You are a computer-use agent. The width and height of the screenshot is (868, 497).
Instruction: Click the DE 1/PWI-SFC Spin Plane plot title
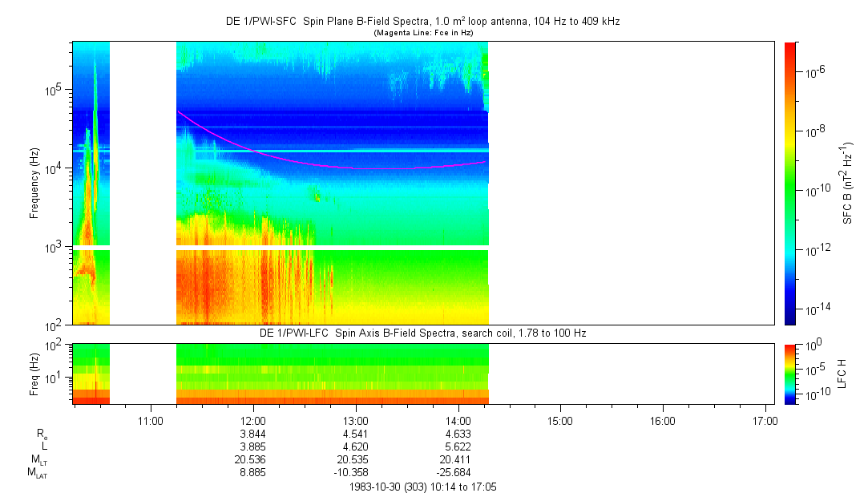422,22
